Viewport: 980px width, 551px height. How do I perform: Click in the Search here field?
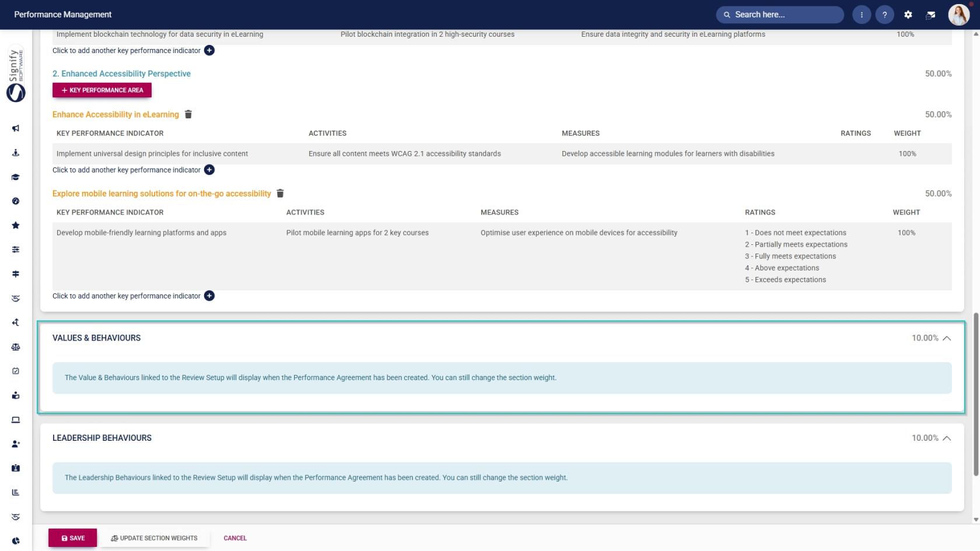780,15
